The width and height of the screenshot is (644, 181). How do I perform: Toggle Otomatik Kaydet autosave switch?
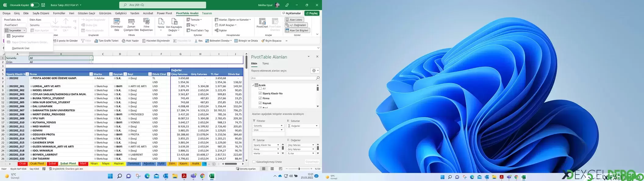coord(34,5)
